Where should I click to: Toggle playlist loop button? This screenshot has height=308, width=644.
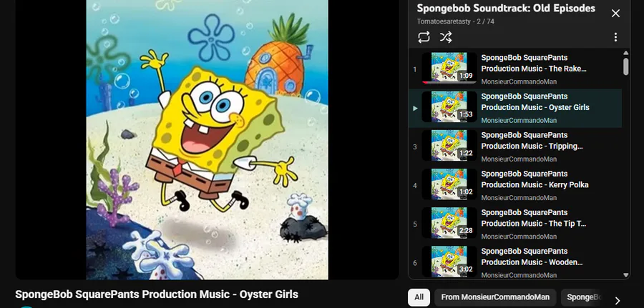tap(424, 37)
